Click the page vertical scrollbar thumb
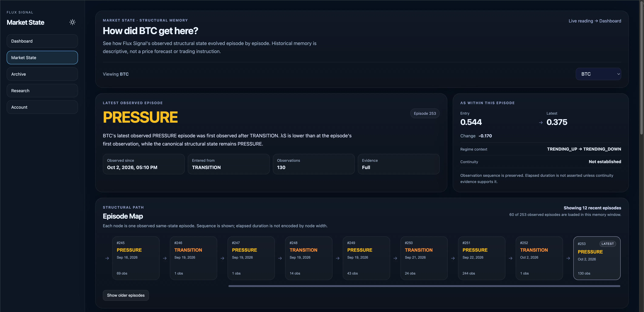 click(x=642, y=68)
